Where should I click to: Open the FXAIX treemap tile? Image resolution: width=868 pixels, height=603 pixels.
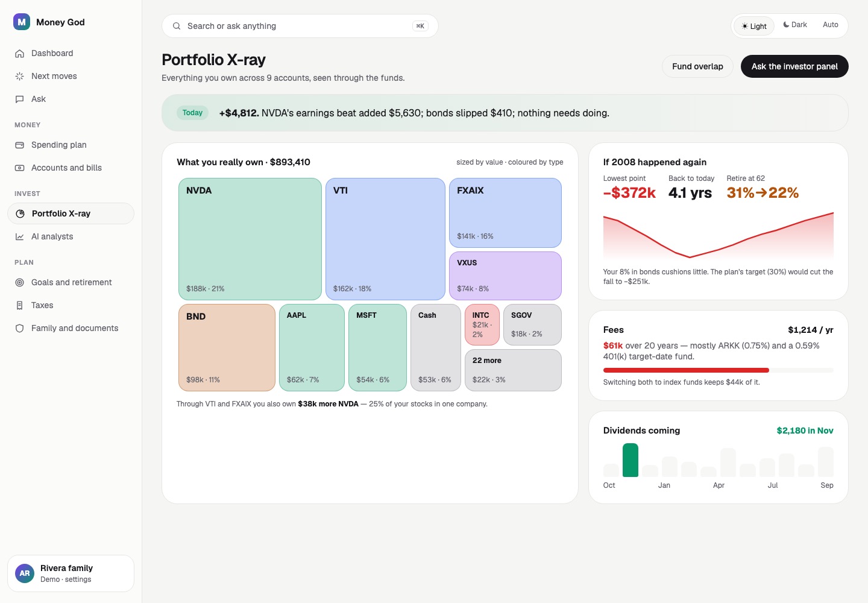pyautogui.click(x=505, y=213)
